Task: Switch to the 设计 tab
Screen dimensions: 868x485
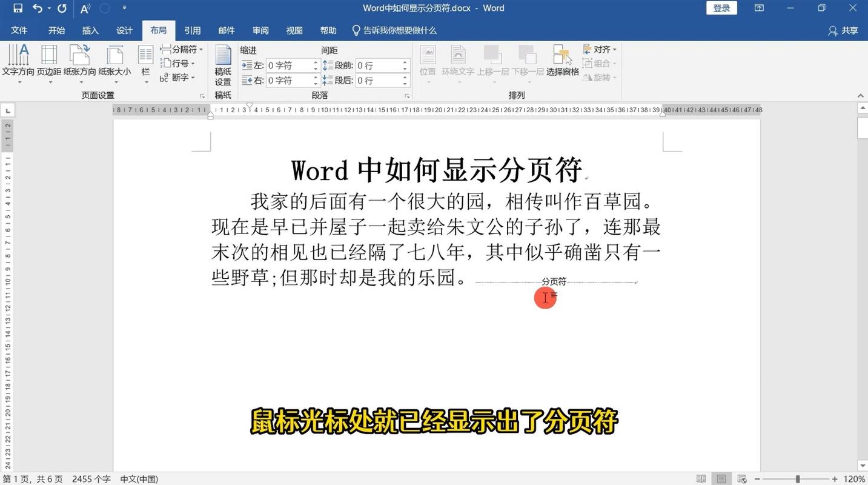Action: tap(124, 30)
